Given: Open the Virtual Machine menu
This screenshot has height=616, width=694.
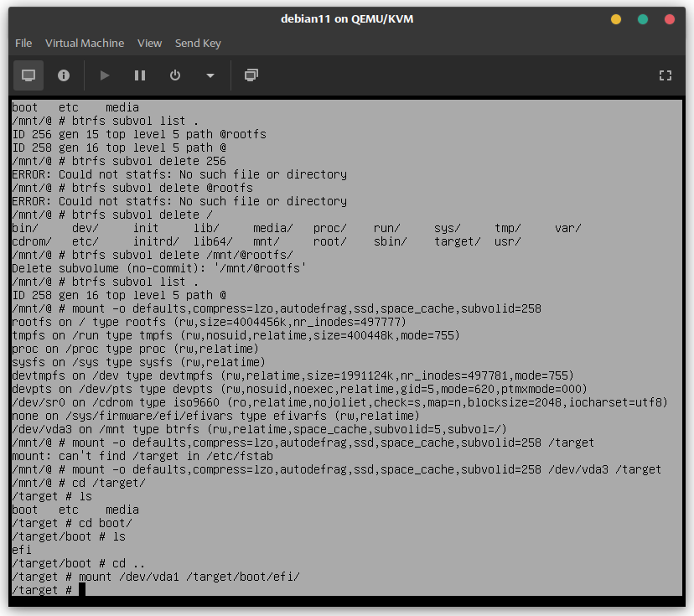Looking at the screenshot, I should click(85, 43).
